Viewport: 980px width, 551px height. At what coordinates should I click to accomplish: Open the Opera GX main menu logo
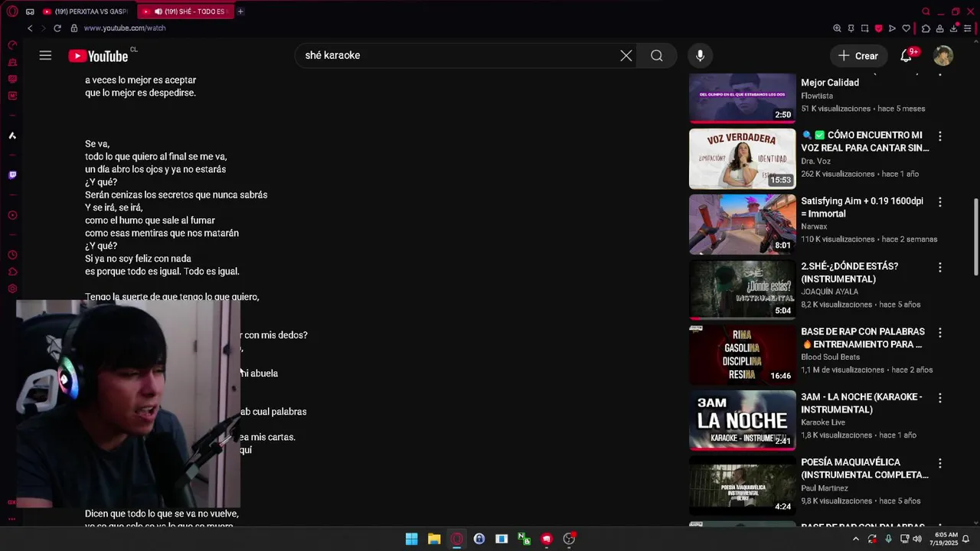pos(12,11)
